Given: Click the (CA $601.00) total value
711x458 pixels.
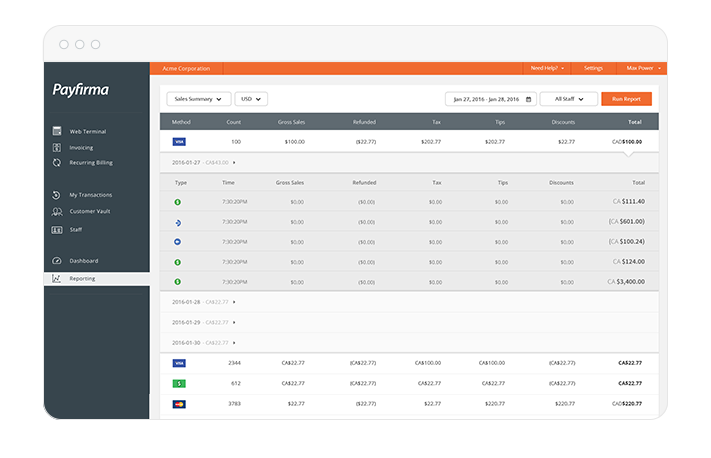Looking at the screenshot, I should click(626, 221).
